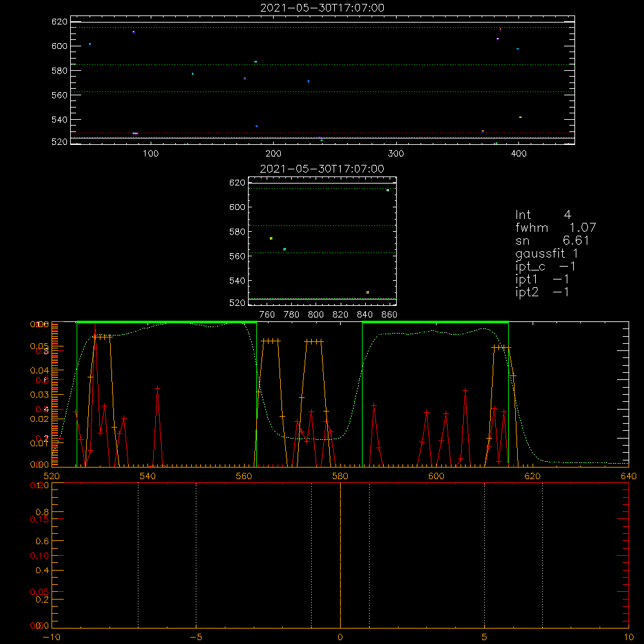Click y-axis label 540 on middle plot
Screen dimensions: 644x644
point(237,281)
